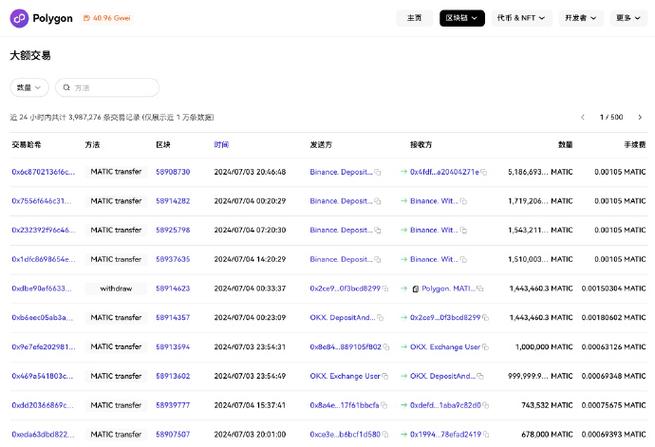Copy OKX DepositAnd... receiver in block 58913602 row

480,376
